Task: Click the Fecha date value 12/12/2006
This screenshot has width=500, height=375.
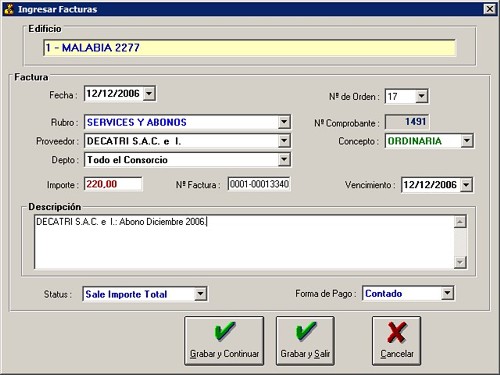Action: pos(113,94)
